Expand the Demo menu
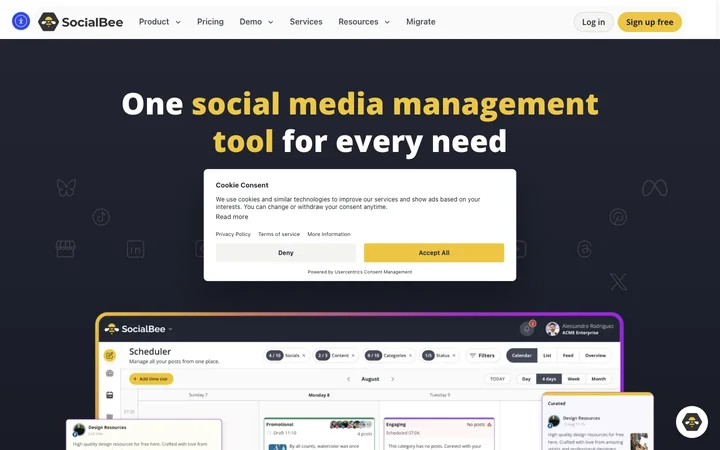This screenshot has width=720, height=450. [x=256, y=22]
